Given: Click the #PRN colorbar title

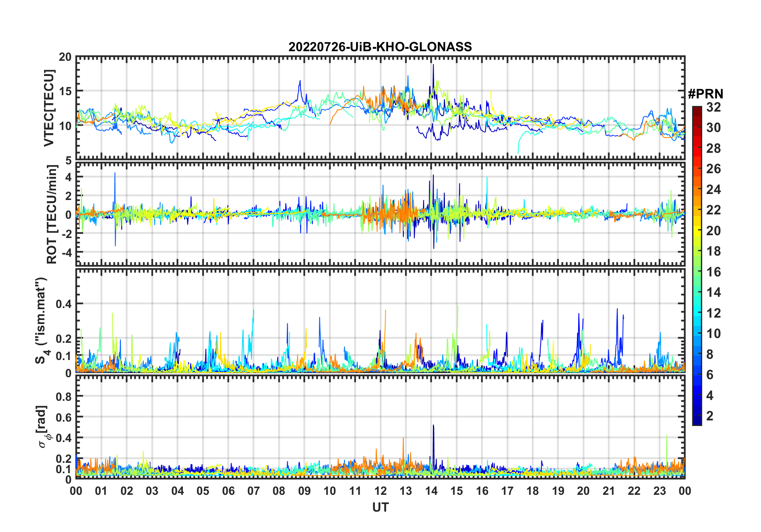Looking at the screenshot, I should pyautogui.click(x=705, y=94).
